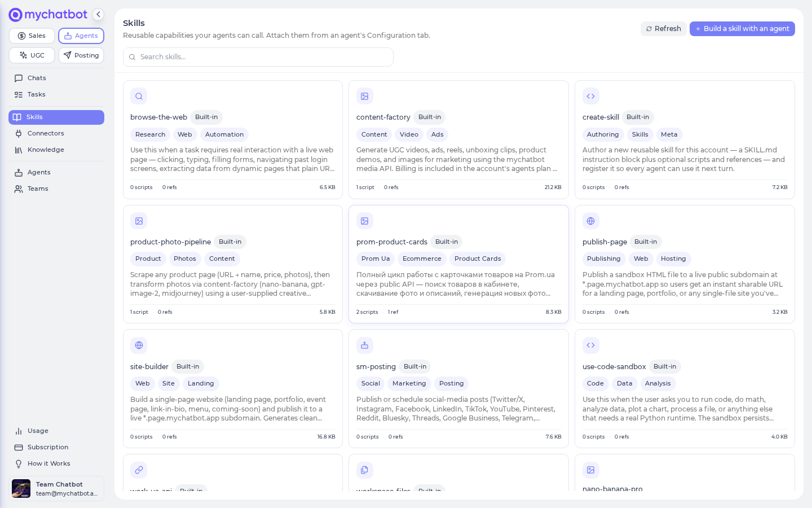Collapse the sidebar with the chevron button
Screen dimensions: 812x508
point(98,15)
